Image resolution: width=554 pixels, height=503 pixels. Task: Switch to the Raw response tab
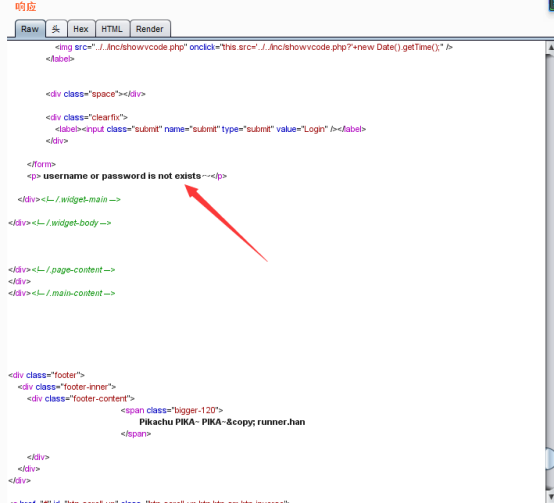tap(30, 29)
